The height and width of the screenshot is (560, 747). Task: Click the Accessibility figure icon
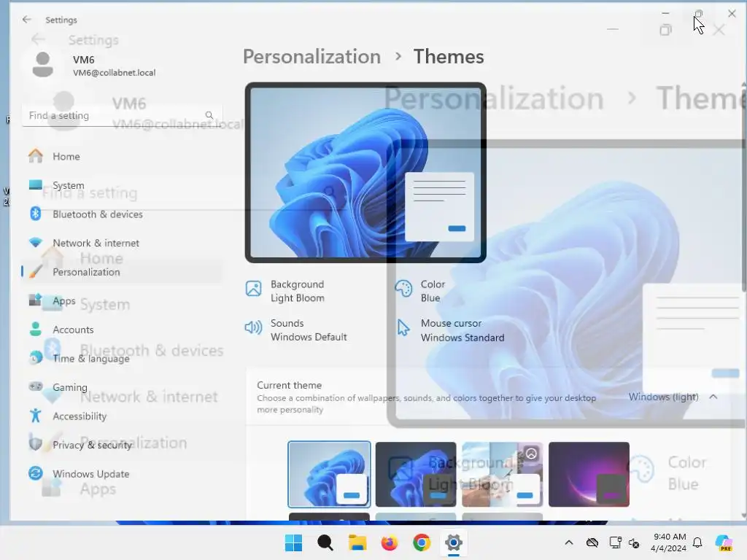coord(36,416)
